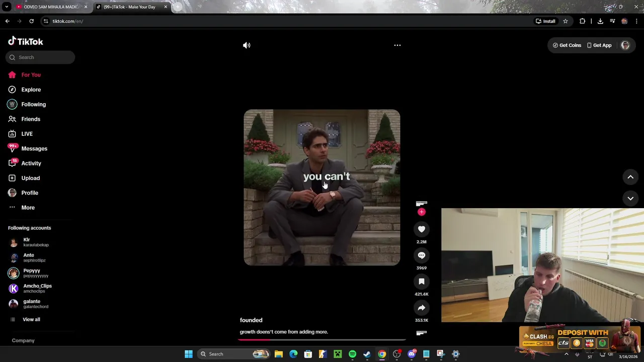
Task: Open the founded creator username
Action: (x=251, y=320)
